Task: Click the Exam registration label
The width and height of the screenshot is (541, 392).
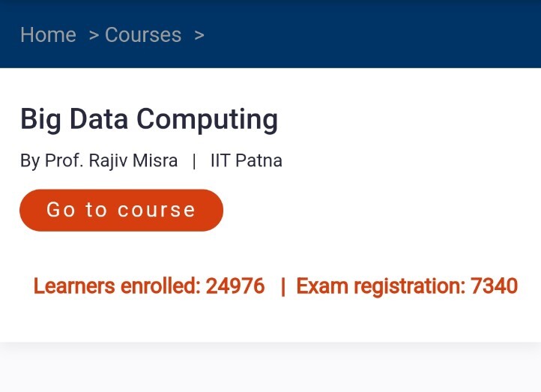Action: [x=381, y=286]
